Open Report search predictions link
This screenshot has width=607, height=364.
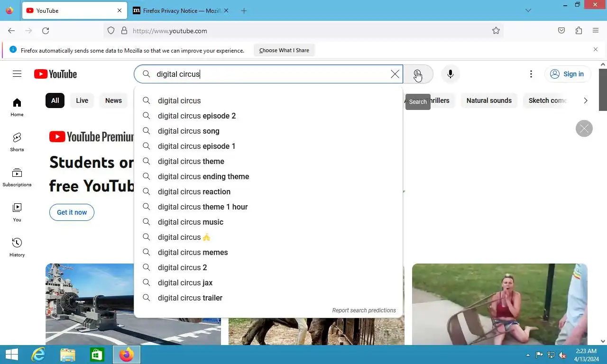point(364,310)
